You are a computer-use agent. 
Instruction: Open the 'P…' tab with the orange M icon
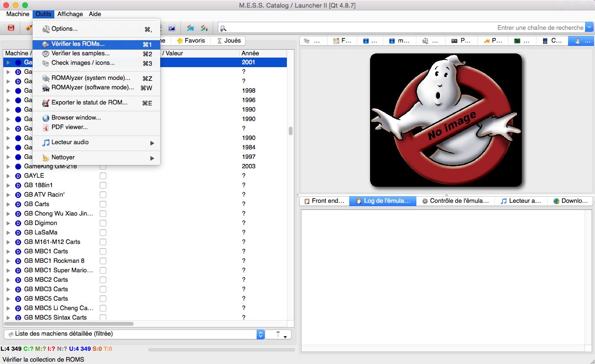pos(492,41)
